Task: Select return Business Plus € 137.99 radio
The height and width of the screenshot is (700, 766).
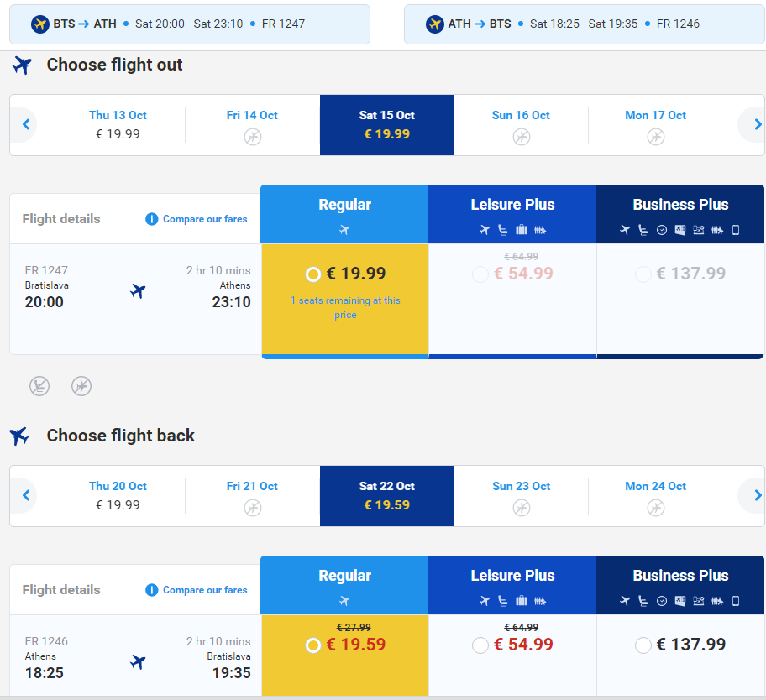Action: point(643,645)
